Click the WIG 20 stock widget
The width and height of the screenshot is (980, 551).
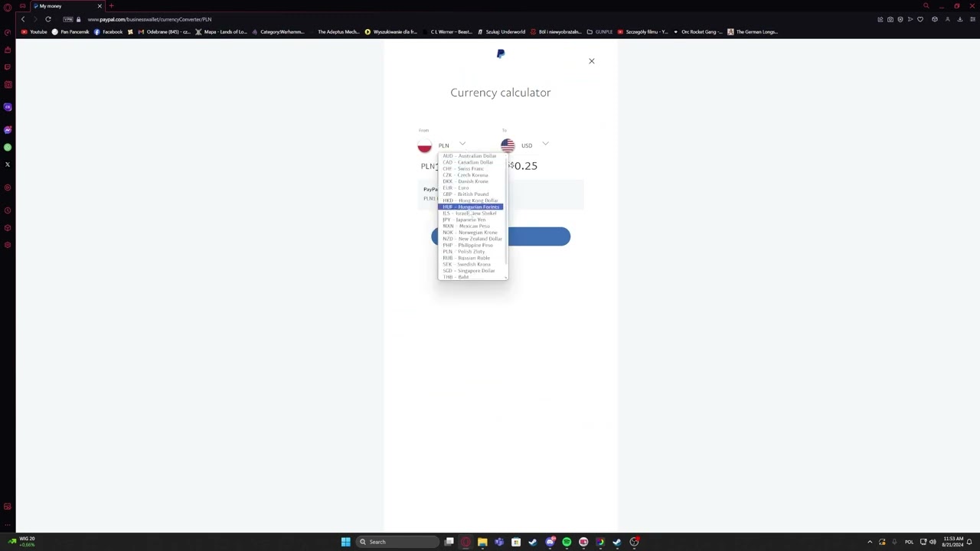tap(22, 542)
